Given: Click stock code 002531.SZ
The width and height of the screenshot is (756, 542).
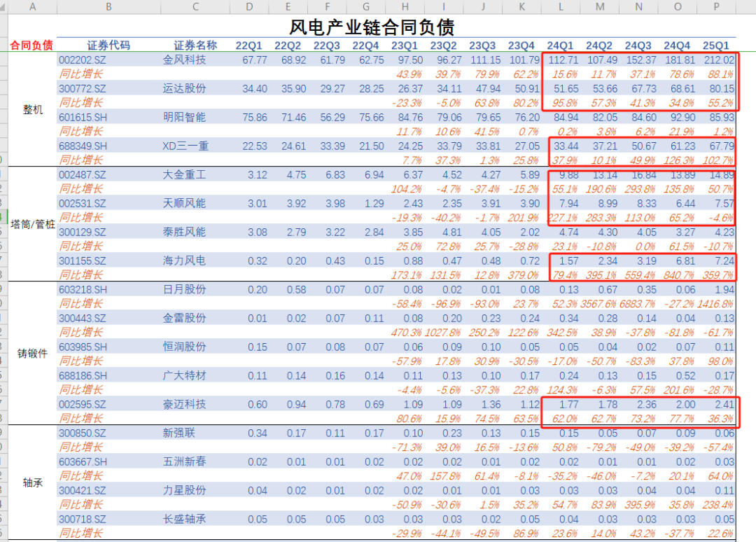Looking at the screenshot, I should 83,204.
